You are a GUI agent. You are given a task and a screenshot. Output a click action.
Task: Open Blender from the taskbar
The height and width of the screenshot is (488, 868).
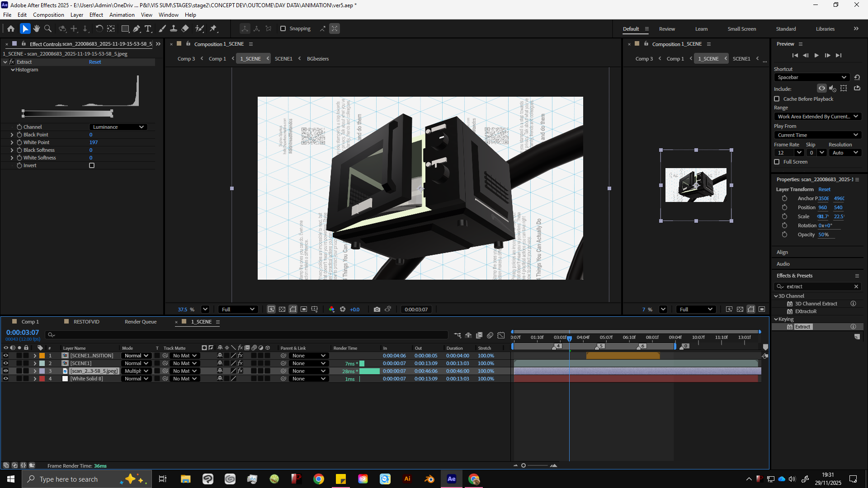click(429, 479)
